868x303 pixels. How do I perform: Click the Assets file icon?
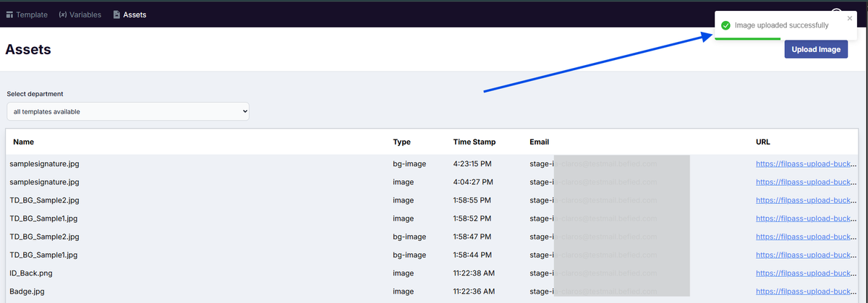tap(116, 14)
